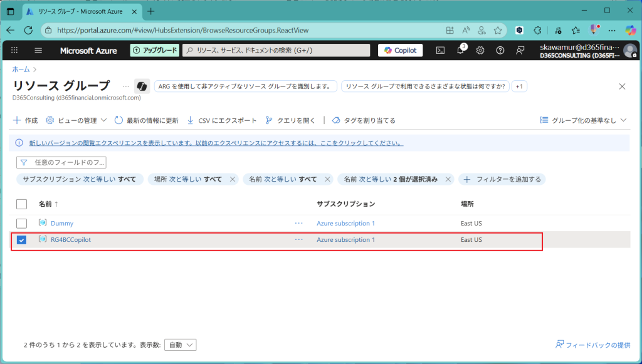Open the header feedback icon
Viewport: 642px width, 364px height.
[520, 50]
